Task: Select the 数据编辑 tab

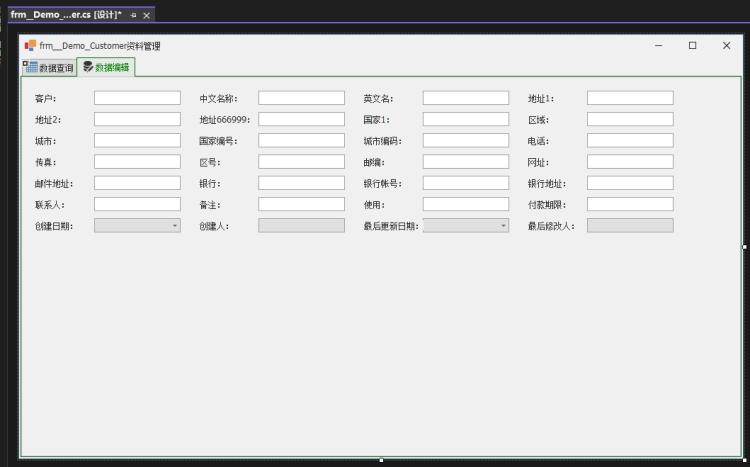Action: (x=106, y=67)
